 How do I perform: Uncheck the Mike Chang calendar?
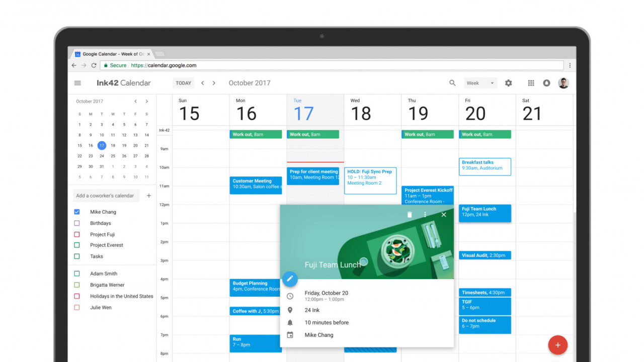coord(77,212)
